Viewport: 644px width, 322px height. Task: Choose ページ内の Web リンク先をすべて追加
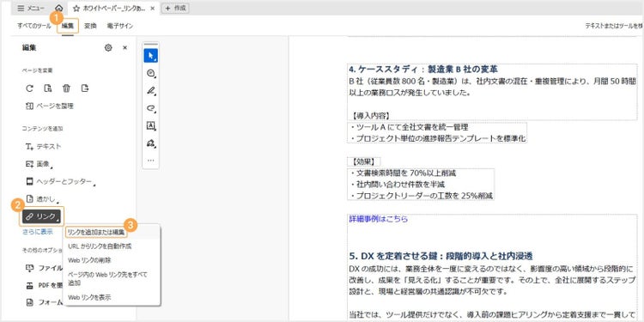107,278
